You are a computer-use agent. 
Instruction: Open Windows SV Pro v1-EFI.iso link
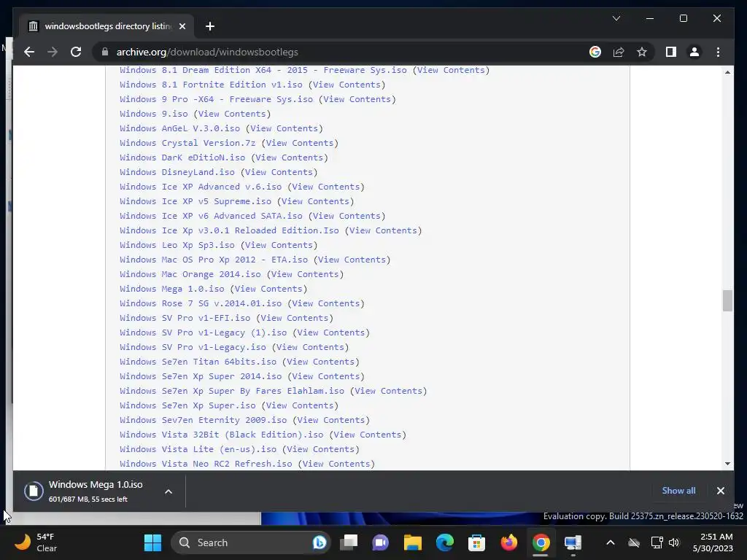tap(185, 318)
